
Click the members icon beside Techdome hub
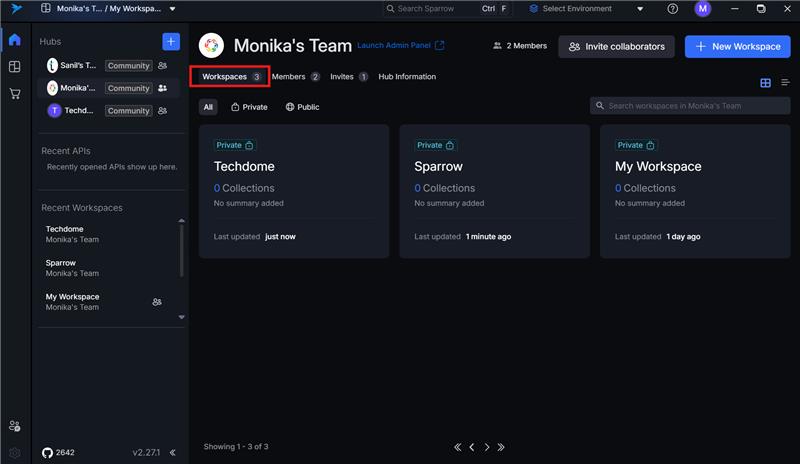162,110
